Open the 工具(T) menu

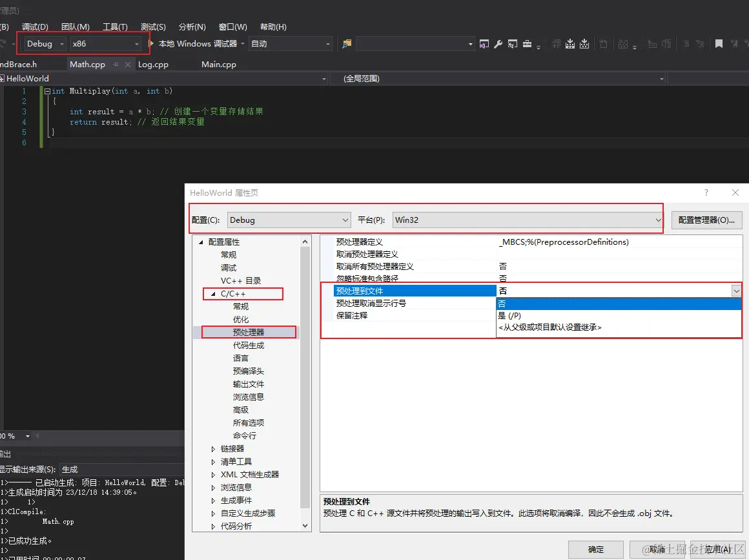pyautogui.click(x=115, y=26)
